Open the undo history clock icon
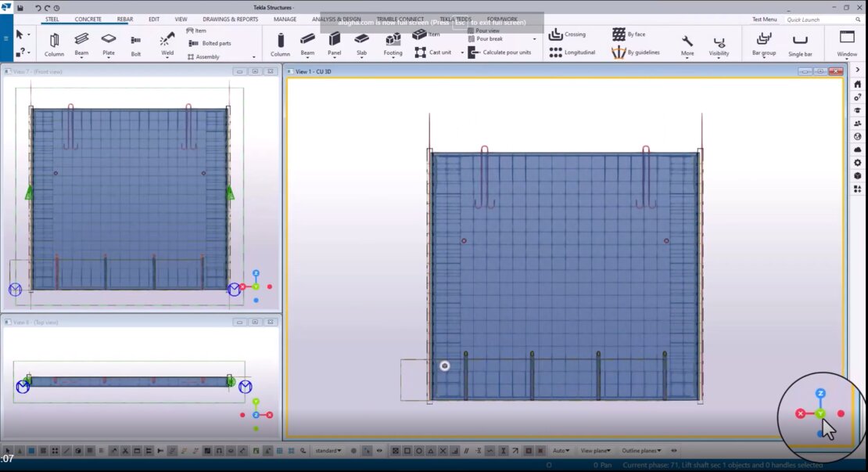This screenshot has height=472, width=868. tap(56, 8)
